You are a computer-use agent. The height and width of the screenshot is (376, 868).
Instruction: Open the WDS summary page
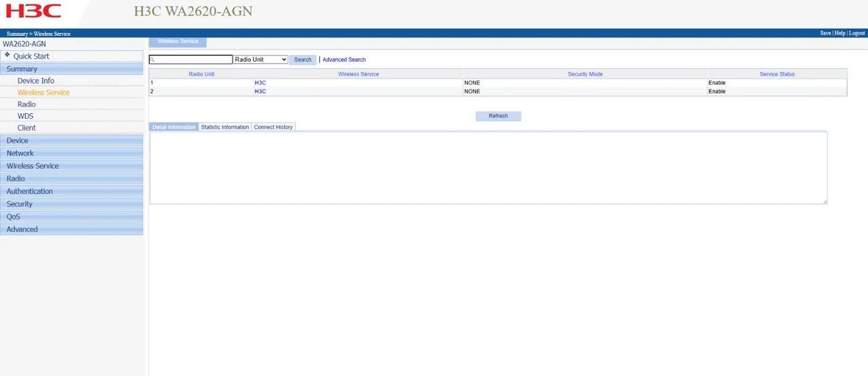[x=25, y=116]
